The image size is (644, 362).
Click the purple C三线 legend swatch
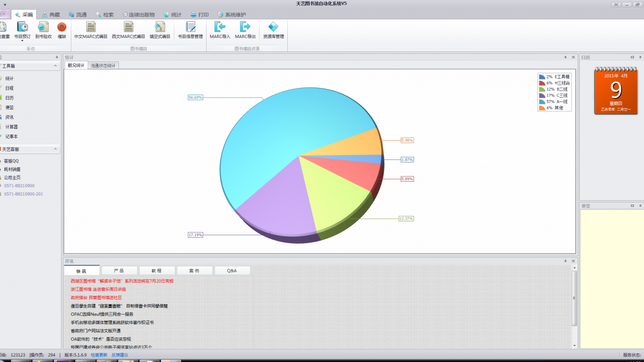tap(542, 96)
